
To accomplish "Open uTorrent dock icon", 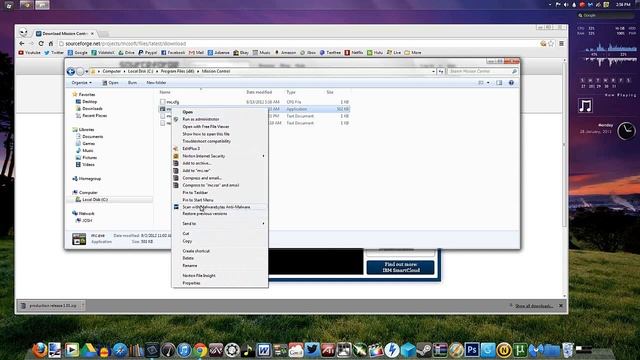I will coord(520,350).
